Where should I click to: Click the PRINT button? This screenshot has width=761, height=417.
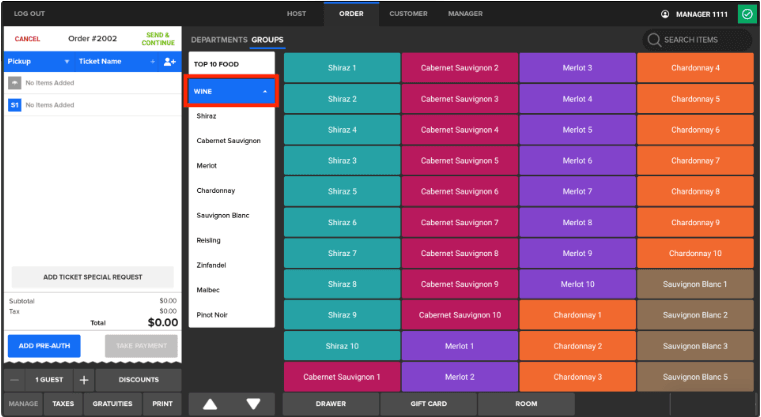click(x=162, y=404)
